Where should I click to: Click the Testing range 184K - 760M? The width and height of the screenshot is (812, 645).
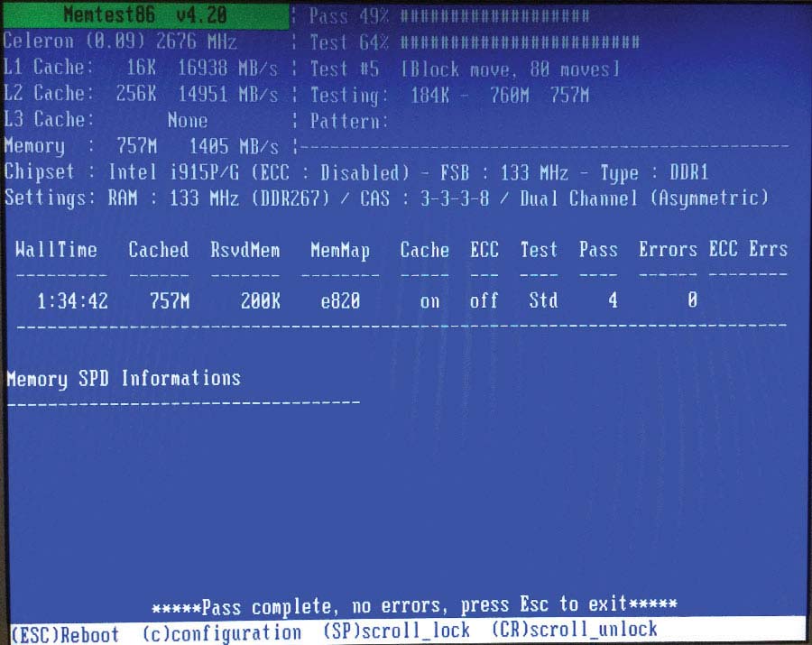point(470,96)
